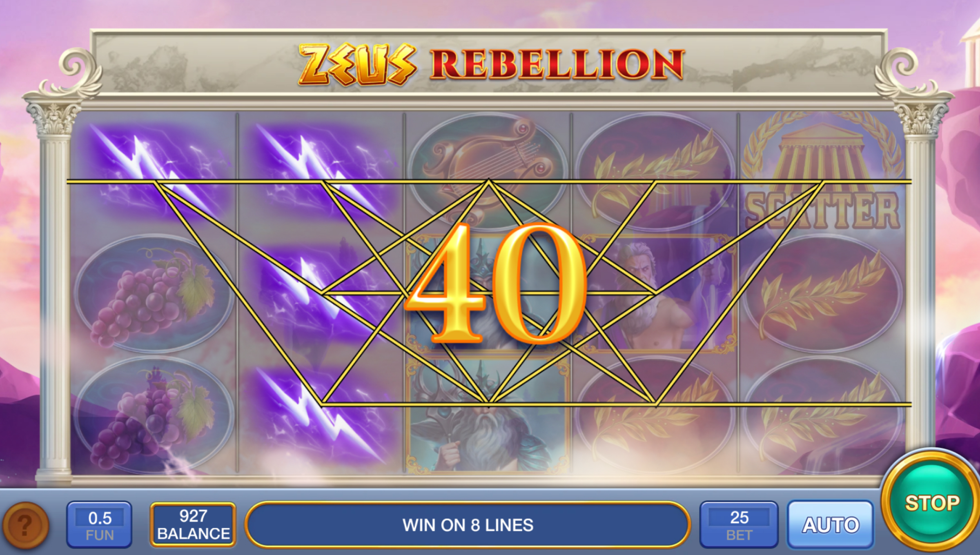
Task: Click the top-left lightning bolt symbol
Action: 154,171
